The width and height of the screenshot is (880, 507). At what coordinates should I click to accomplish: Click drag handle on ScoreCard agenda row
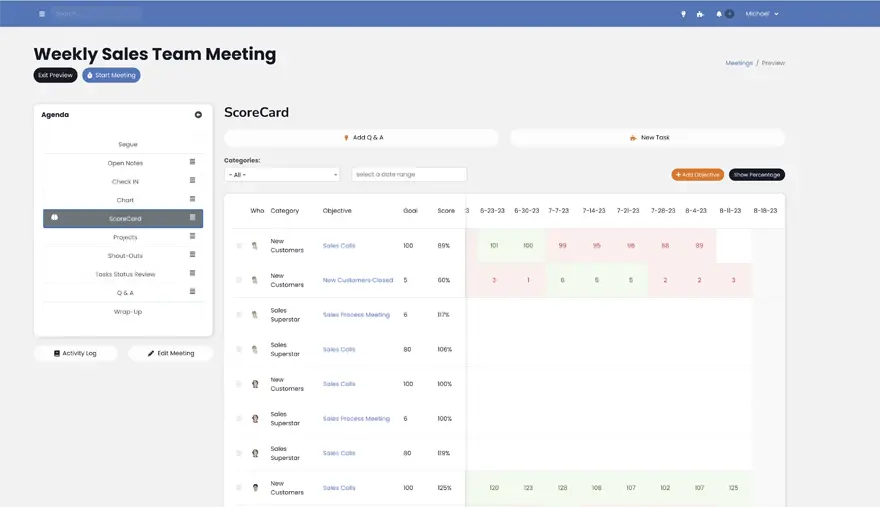(x=192, y=217)
